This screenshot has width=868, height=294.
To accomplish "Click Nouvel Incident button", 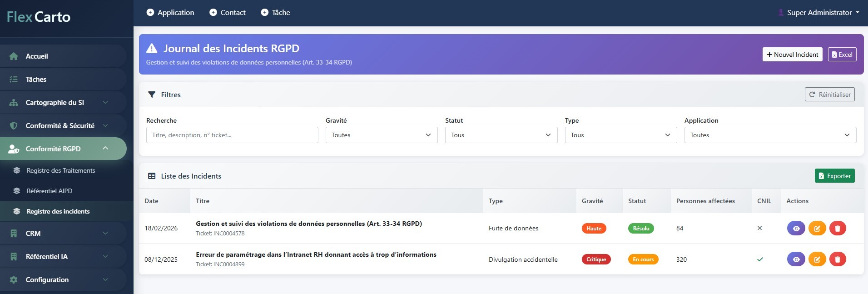I will (x=793, y=55).
